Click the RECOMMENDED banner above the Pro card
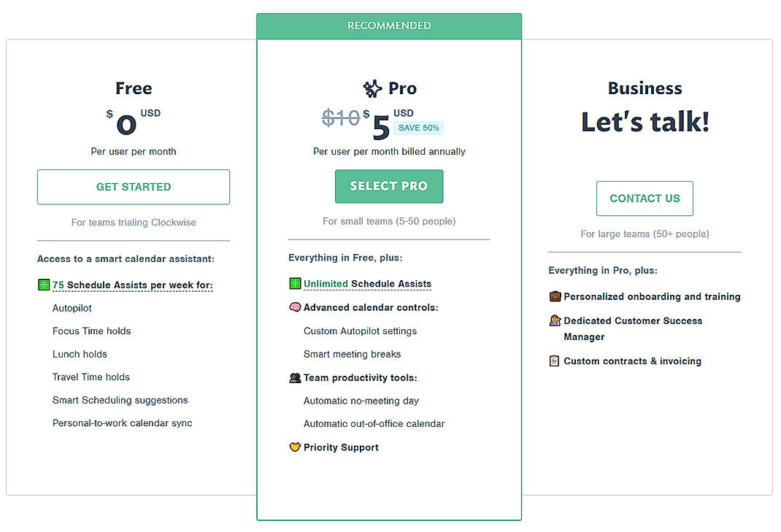The height and width of the screenshot is (532, 781). pos(388,26)
